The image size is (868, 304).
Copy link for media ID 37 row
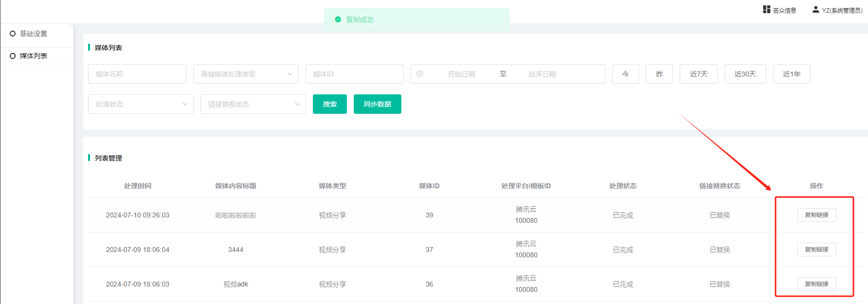[816, 250]
